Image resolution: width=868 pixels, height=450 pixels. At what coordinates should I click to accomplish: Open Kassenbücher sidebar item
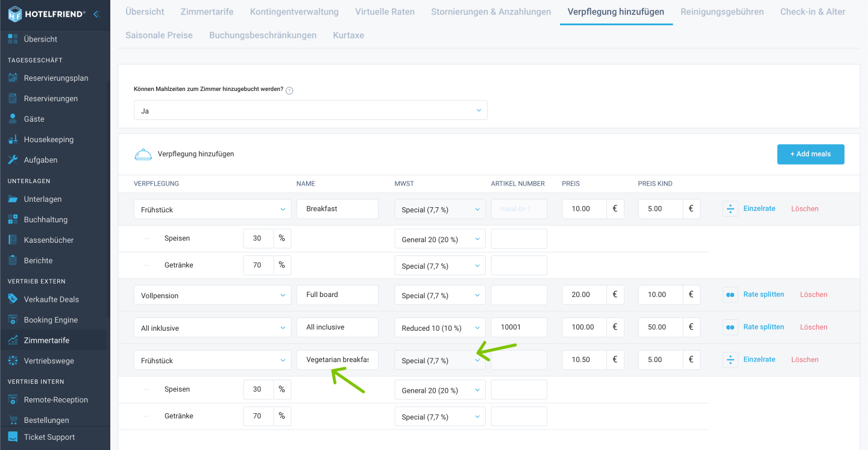48,240
